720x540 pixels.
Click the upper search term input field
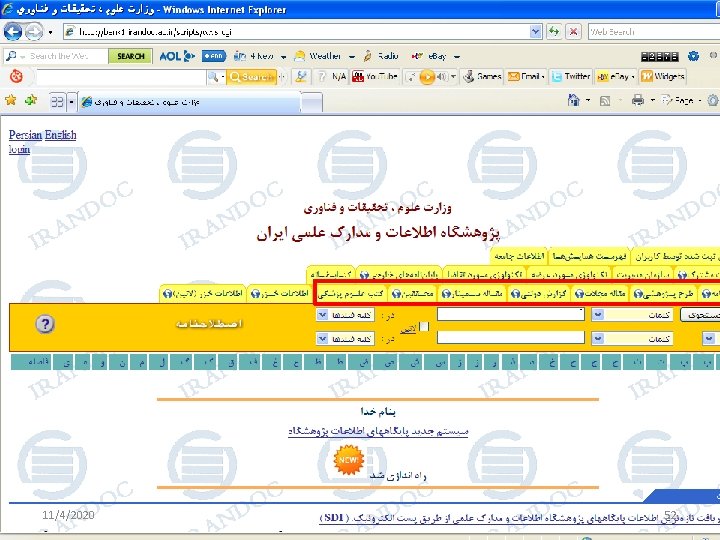tap(511, 315)
